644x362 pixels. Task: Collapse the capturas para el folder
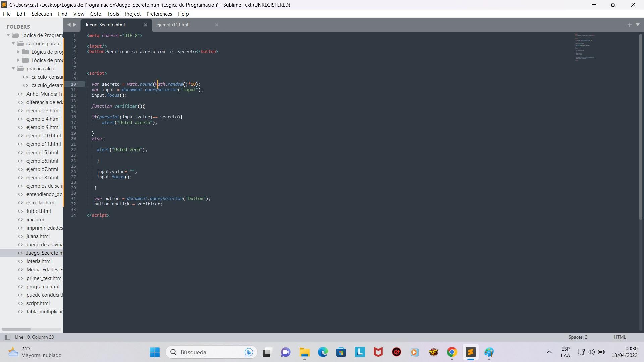[x=13, y=44]
